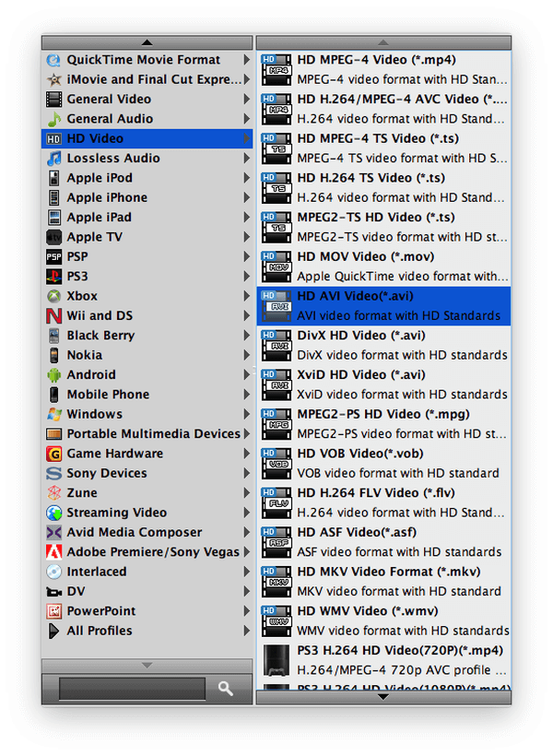
Task: Select HD ASF Video(*.asf) format
Action: [x=383, y=542]
